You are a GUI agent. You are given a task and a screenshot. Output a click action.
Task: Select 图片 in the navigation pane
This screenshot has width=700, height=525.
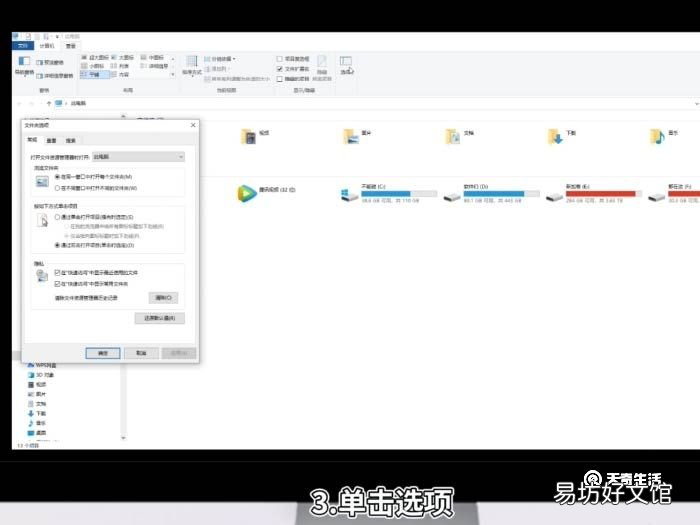(37, 394)
